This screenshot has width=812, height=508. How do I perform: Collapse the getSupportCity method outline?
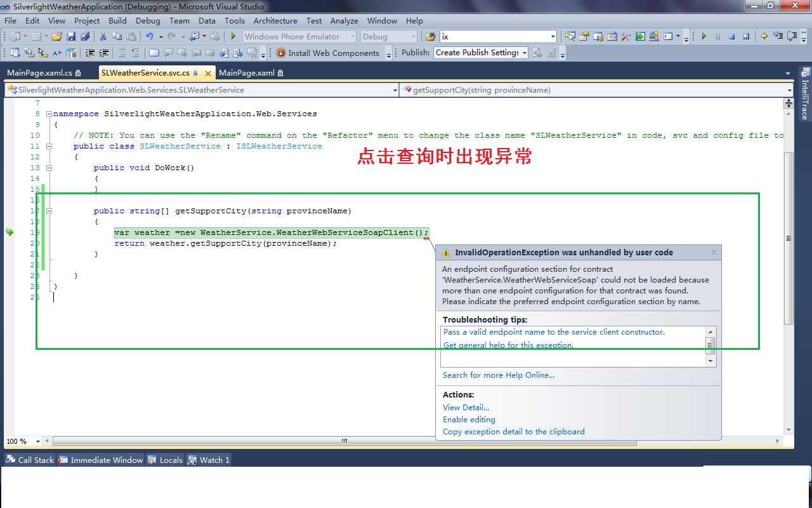coord(49,211)
